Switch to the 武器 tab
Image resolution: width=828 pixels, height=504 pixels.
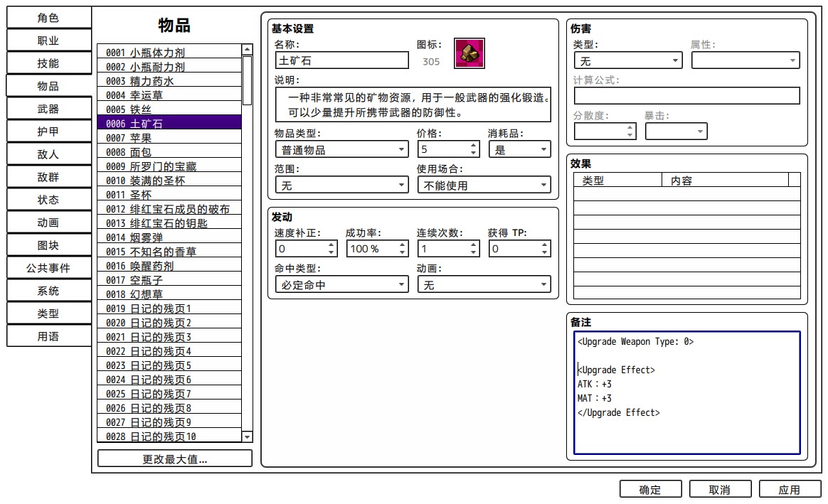tap(48, 109)
